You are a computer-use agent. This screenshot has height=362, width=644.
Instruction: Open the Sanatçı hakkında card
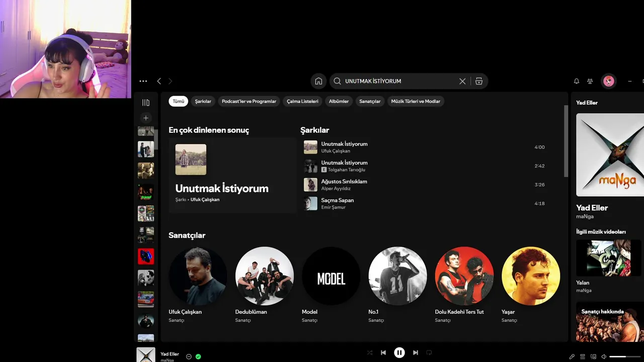[610, 322]
